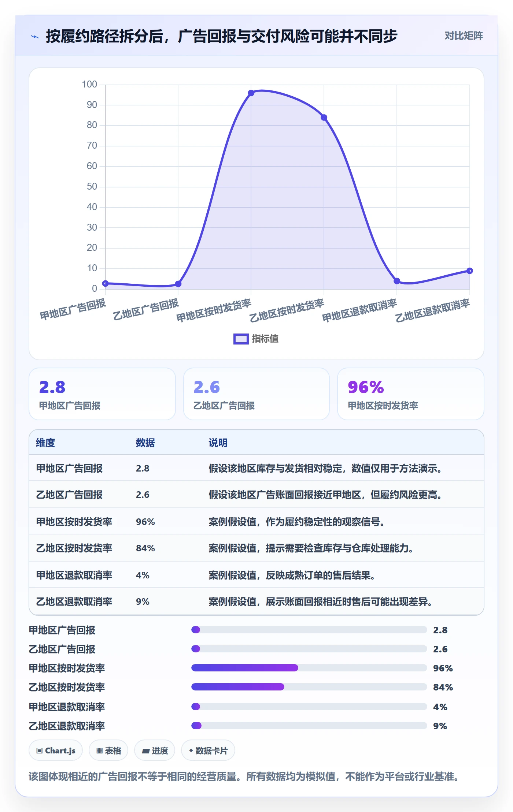Click the progress value 96% at right

point(443,668)
